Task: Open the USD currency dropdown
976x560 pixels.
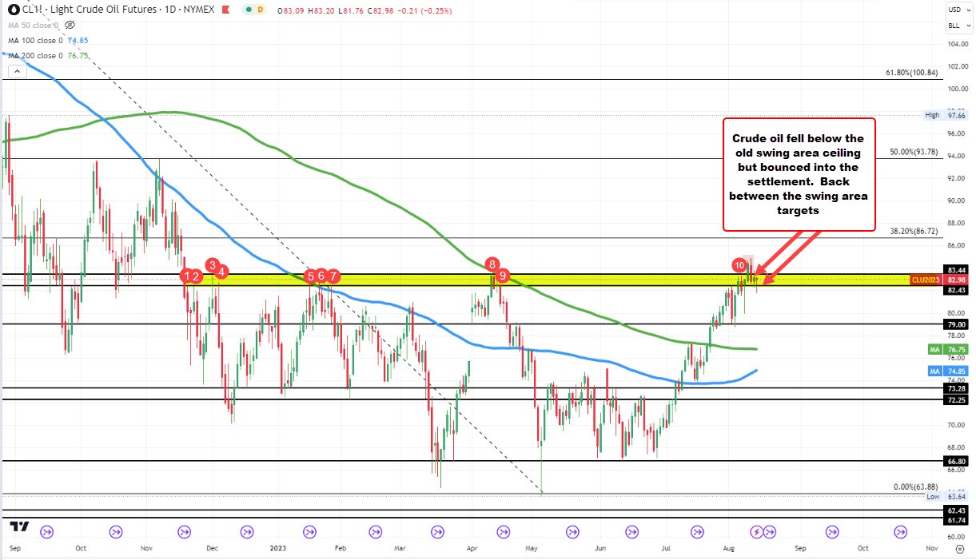Action: [954, 10]
